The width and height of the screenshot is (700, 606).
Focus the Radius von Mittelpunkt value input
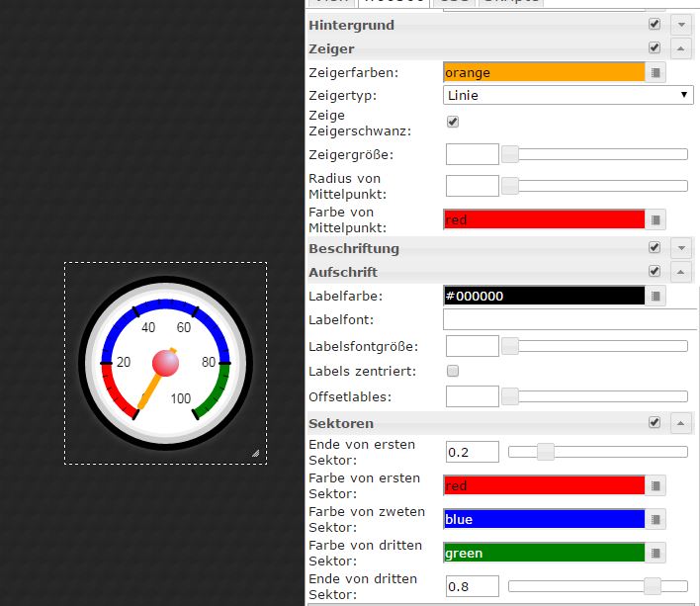[x=473, y=186]
